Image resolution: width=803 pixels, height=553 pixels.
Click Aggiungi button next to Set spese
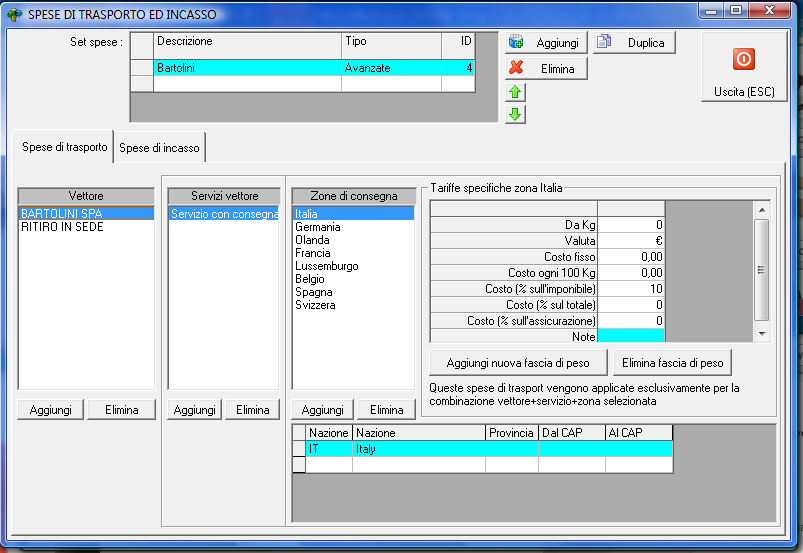click(545, 43)
